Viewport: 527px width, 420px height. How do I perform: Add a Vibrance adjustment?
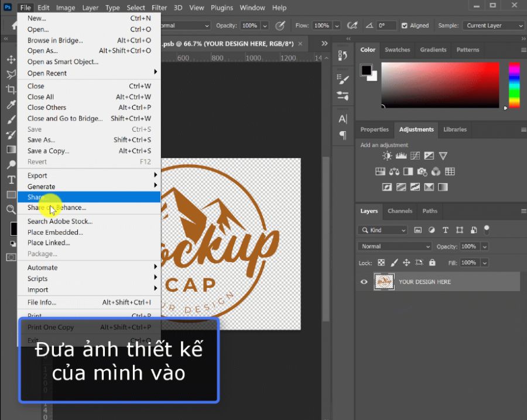[443, 156]
